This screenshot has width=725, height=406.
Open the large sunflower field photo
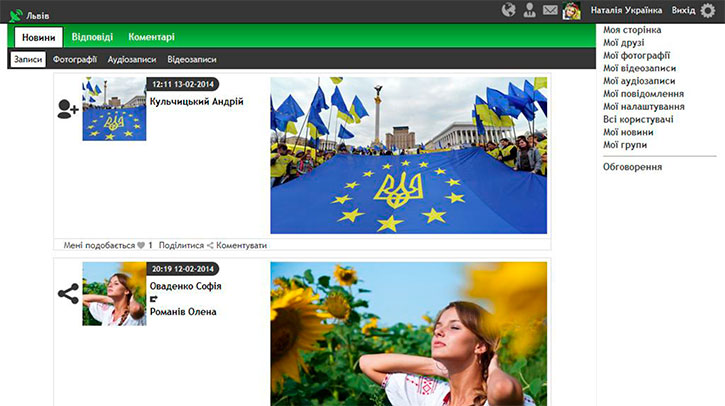point(409,334)
